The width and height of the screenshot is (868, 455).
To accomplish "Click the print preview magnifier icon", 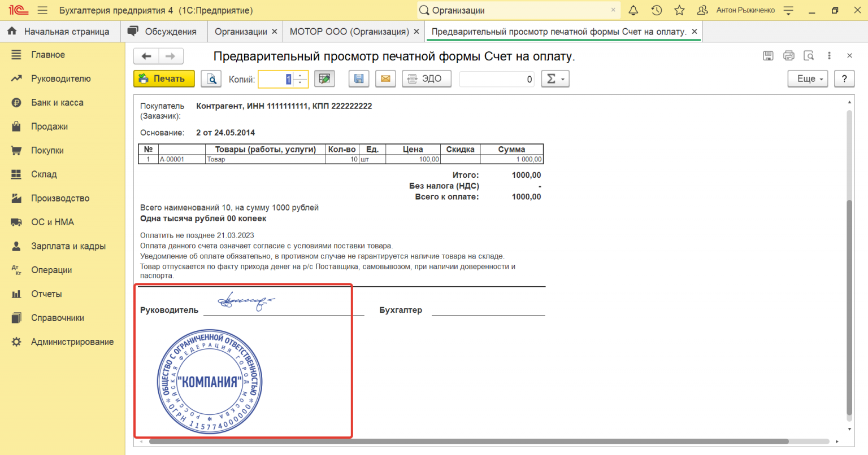I will tap(211, 79).
